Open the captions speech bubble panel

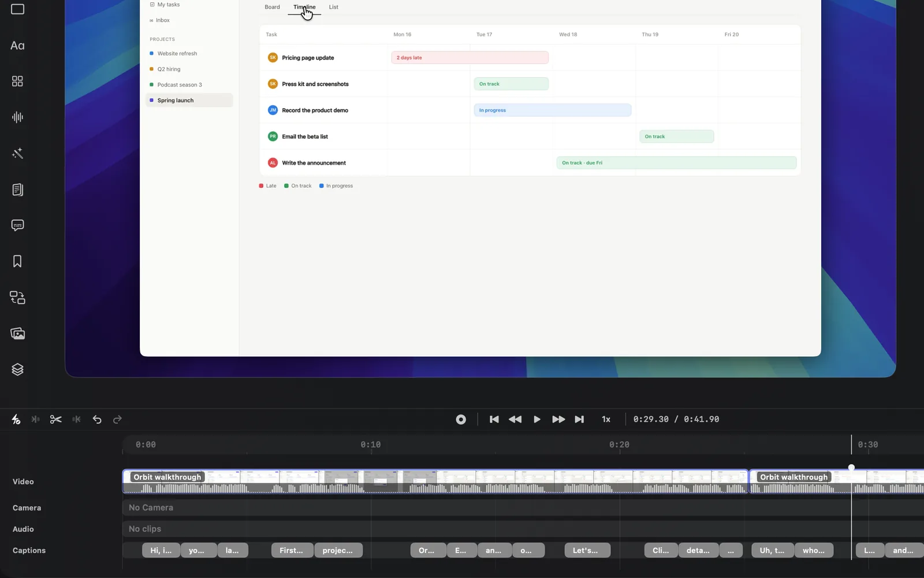(17, 225)
